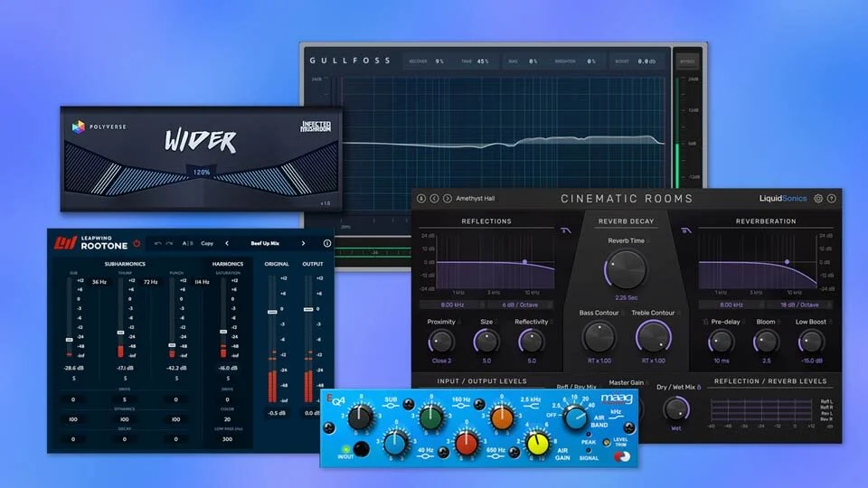This screenshot has height=488, width=868.
Task: Click the Rootone undo arrow
Action: coord(157,243)
